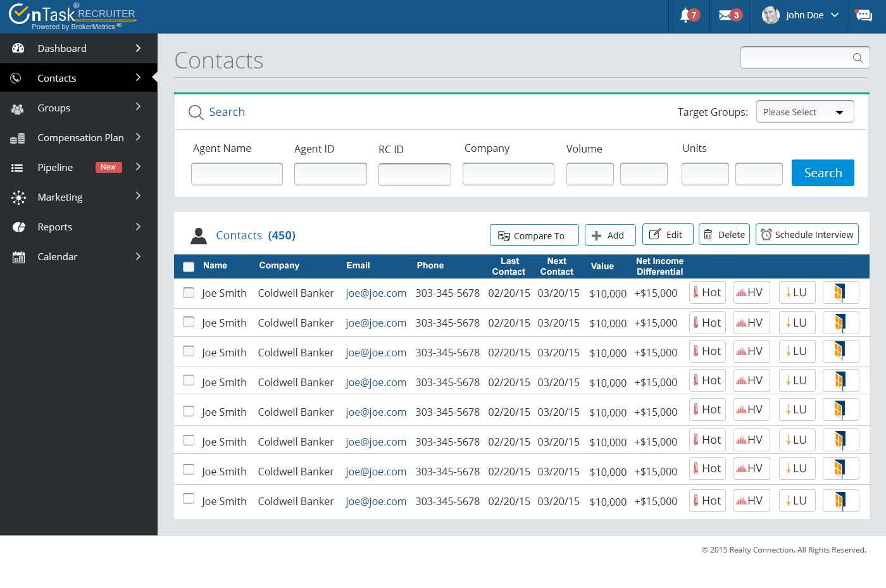Click Hot thermometer tag in first contact row
Screen dimensions: 886x588
707,292
